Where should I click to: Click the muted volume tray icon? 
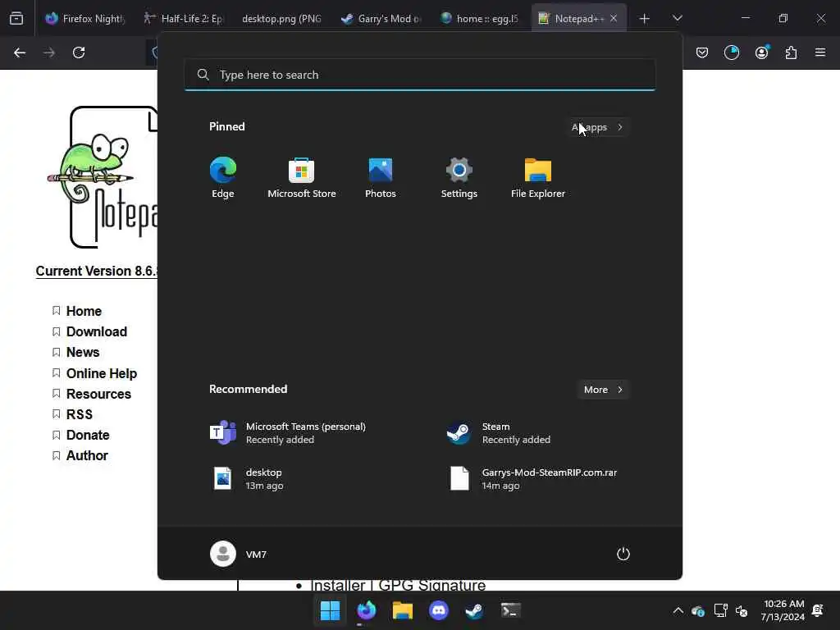click(x=742, y=610)
